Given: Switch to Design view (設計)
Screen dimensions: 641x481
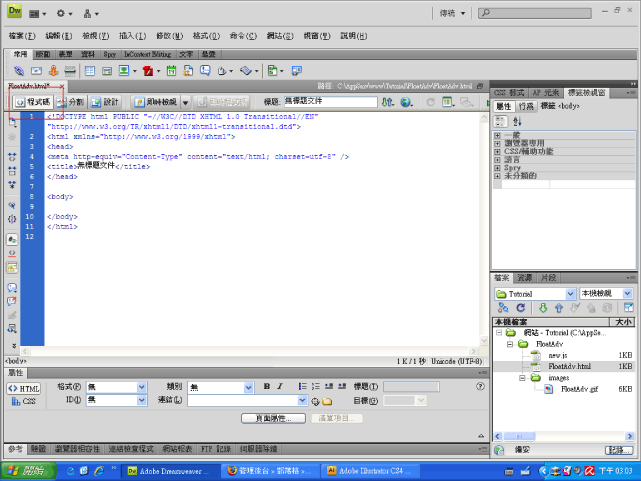Looking at the screenshot, I should (105, 102).
